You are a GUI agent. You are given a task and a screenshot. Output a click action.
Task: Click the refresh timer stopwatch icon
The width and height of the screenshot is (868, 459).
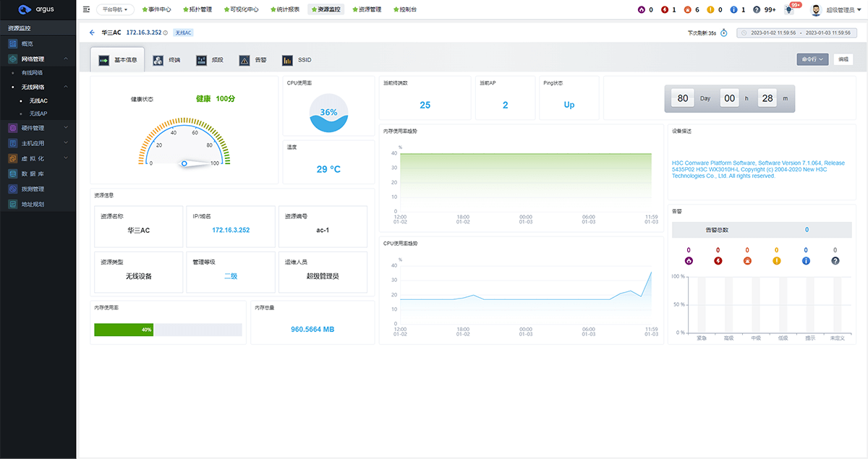click(723, 33)
